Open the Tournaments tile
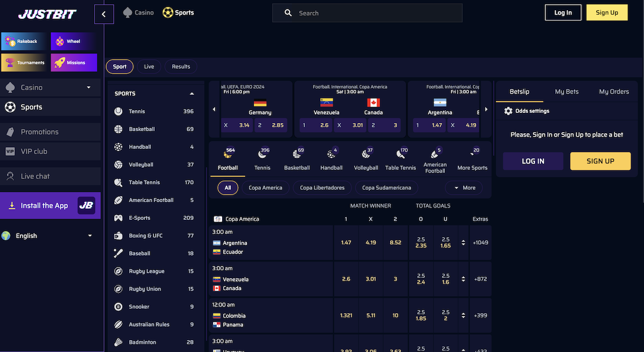The height and width of the screenshot is (352, 644). pos(25,62)
